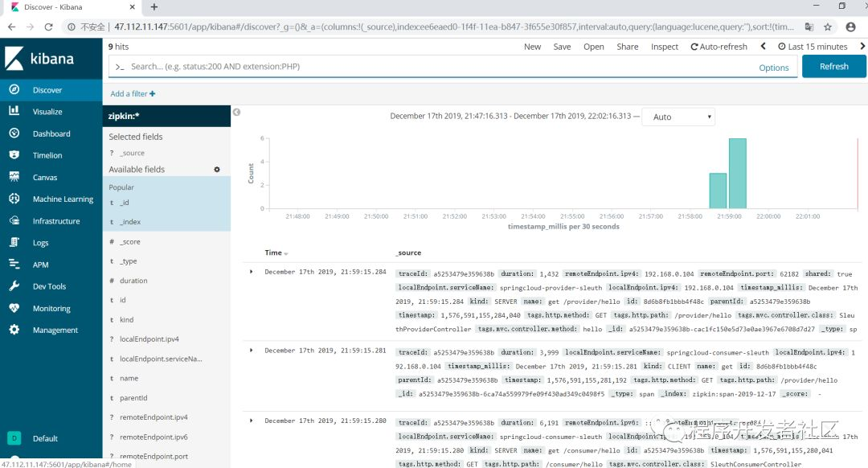Click the Add a filter link

133,93
